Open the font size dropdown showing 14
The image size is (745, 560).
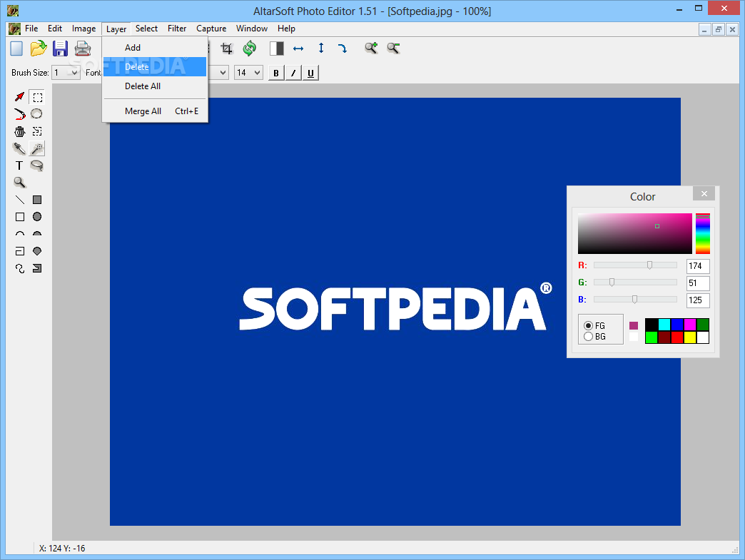pyautogui.click(x=248, y=73)
